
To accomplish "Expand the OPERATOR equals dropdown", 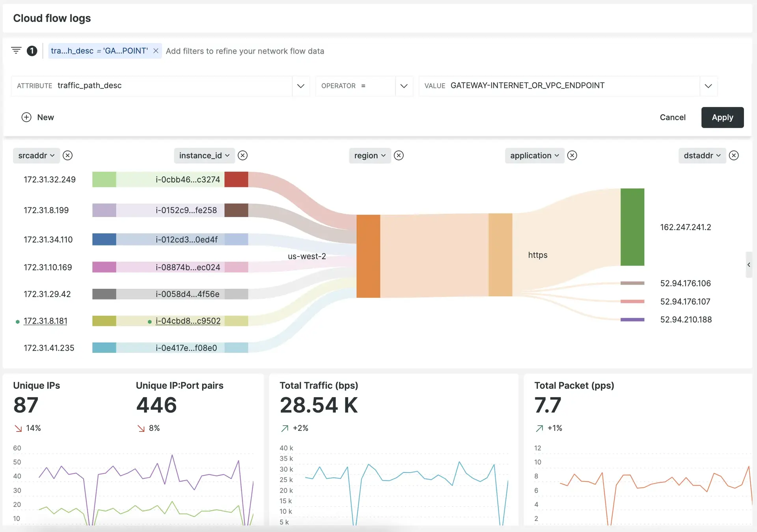I will (403, 85).
